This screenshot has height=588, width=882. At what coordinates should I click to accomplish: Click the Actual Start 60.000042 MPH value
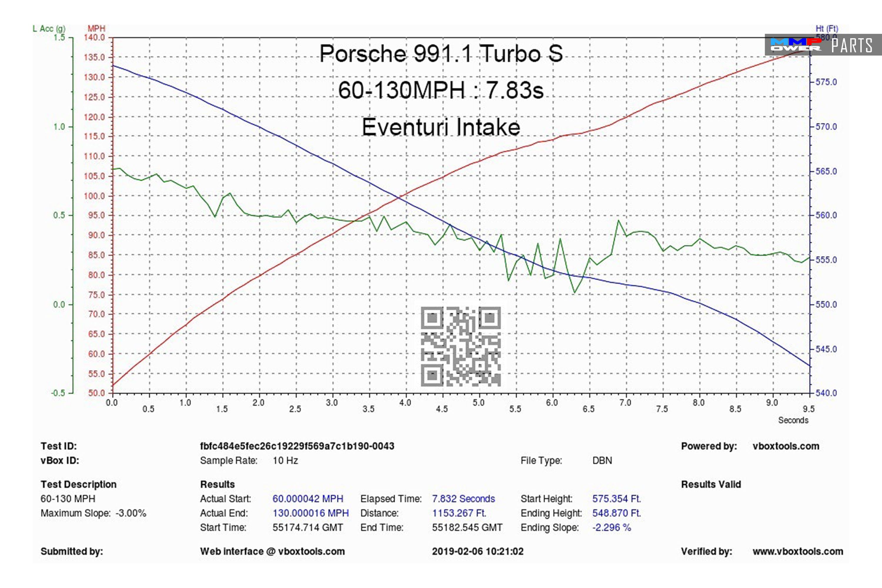coord(308,499)
